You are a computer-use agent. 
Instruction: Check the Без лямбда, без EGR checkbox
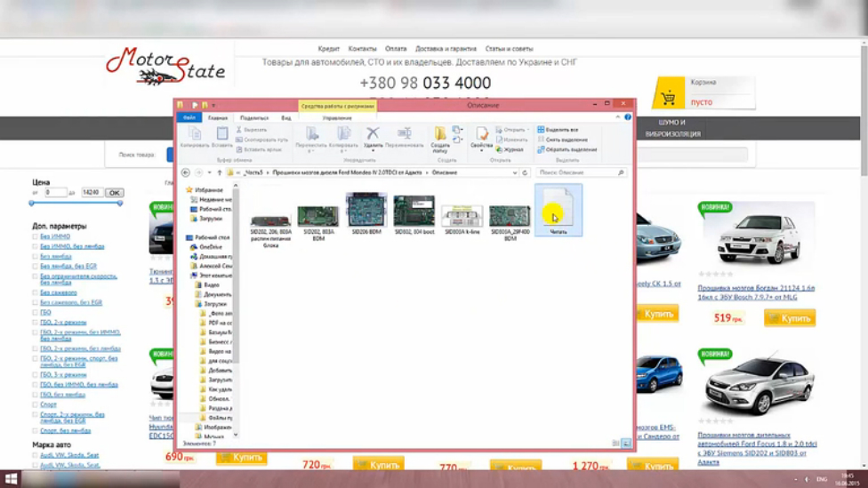[36, 266]
